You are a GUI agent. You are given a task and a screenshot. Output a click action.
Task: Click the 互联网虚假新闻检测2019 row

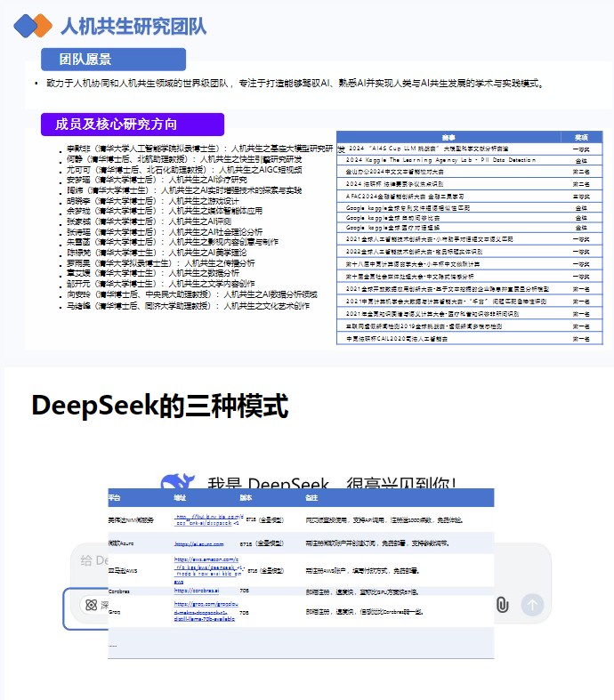pyautogui.click(x=470, y=326)
